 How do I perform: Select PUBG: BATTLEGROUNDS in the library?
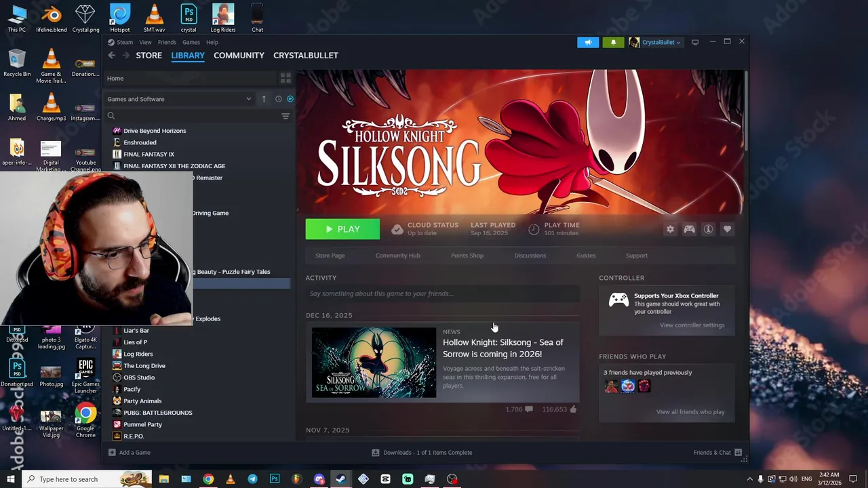click(x=157, y=413)
